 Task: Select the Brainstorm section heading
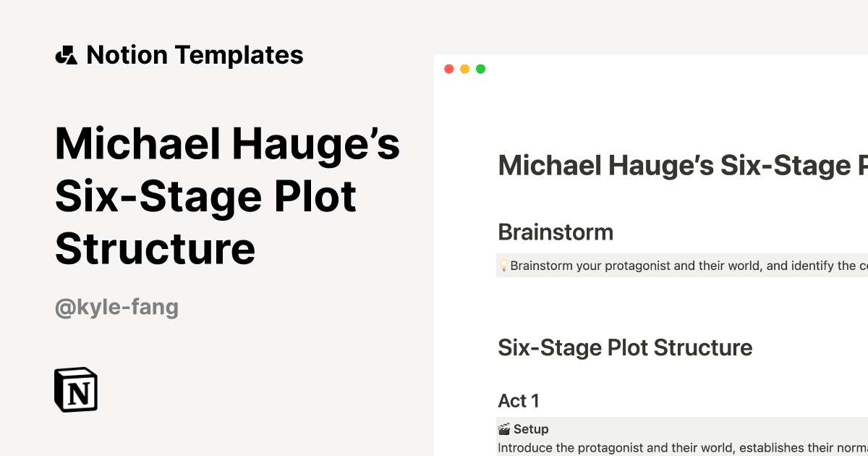click(556, 232)
